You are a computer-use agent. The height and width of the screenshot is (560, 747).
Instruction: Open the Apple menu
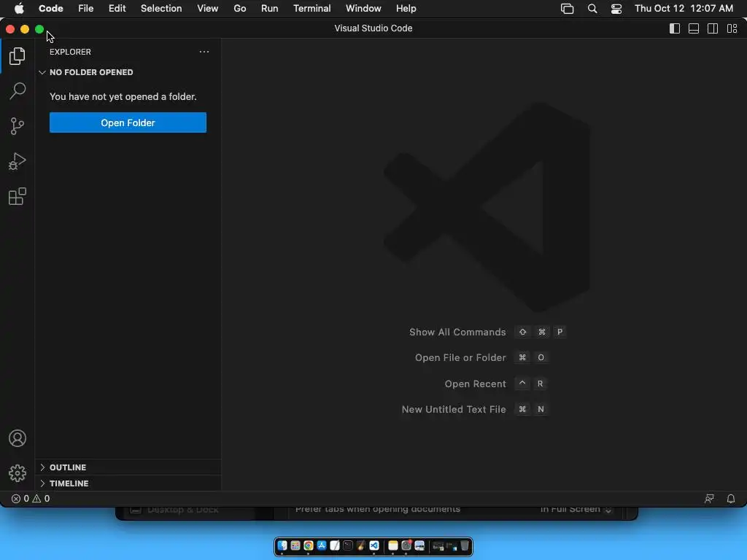(19, 9)
